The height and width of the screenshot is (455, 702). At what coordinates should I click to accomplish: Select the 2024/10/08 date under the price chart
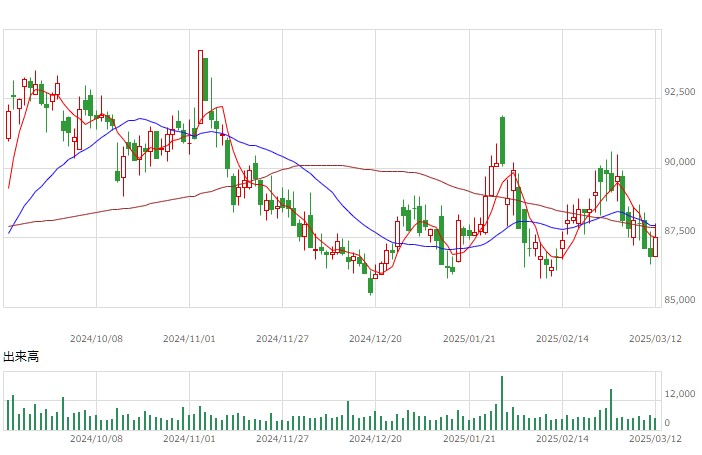pyautogui.click(x=96, y=339)
